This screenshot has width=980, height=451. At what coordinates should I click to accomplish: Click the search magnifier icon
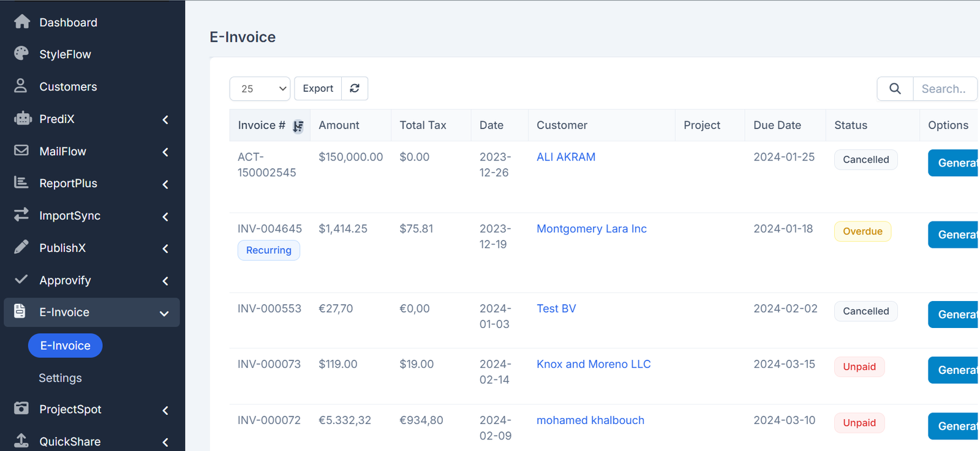(x=895, y=89)
